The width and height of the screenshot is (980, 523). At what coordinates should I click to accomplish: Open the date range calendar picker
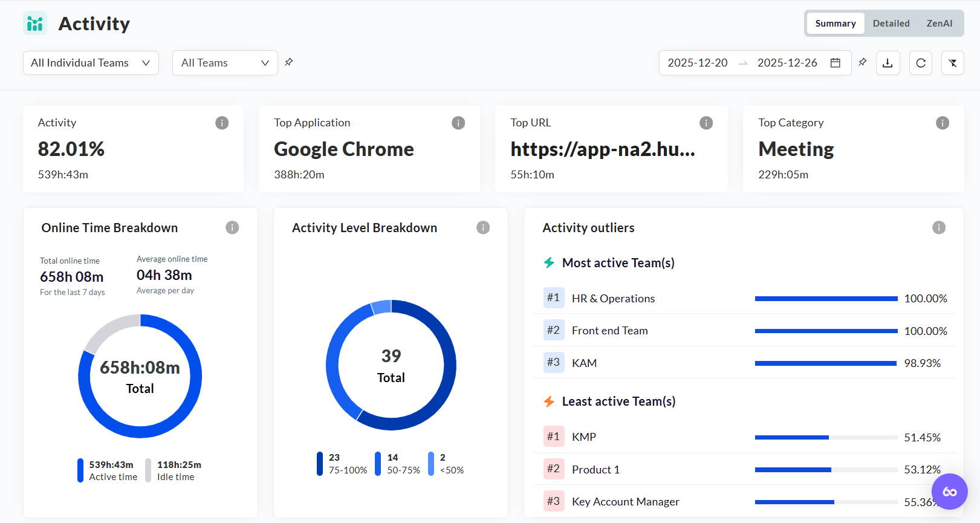[836, 63]
